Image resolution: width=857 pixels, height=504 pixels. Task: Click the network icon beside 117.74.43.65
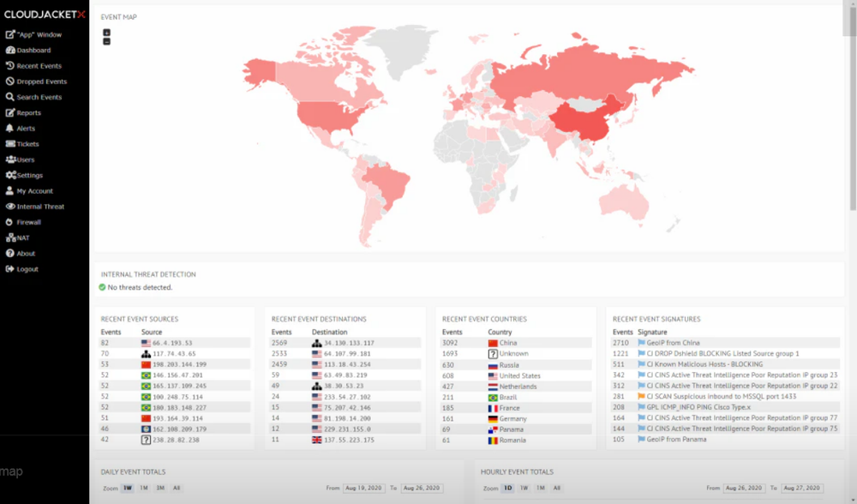(146, 354)
